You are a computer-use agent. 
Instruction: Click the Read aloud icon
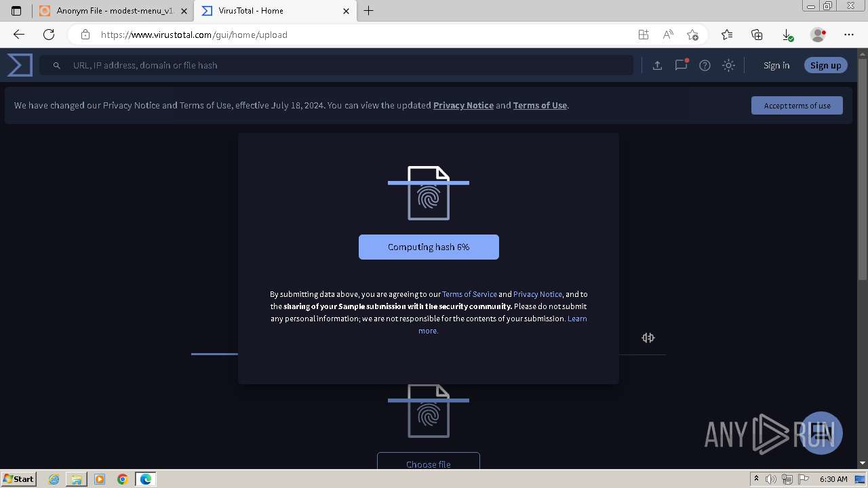(668, 35)
